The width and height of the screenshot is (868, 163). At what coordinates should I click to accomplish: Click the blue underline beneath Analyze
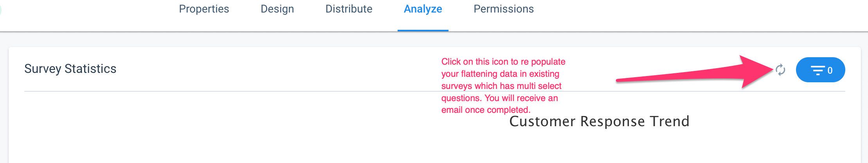coord(423,30)
